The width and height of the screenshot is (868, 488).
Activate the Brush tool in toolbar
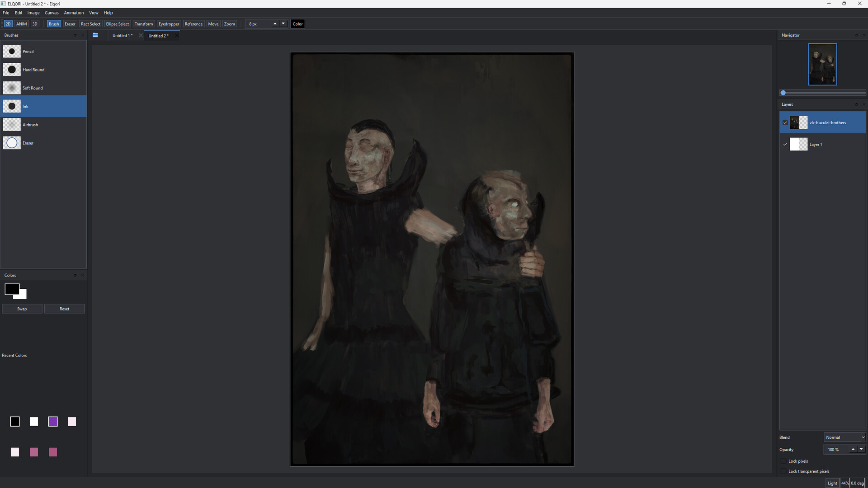pos(54,24)
